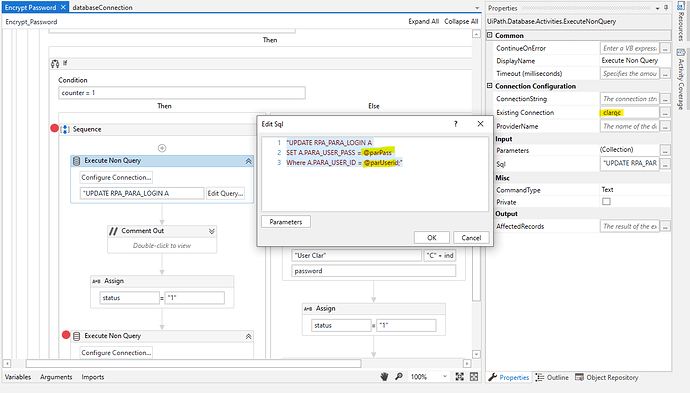Viewport: 690px width, 393px height.
Task: Click first Configure Connection button
Action: pos(116,177)
